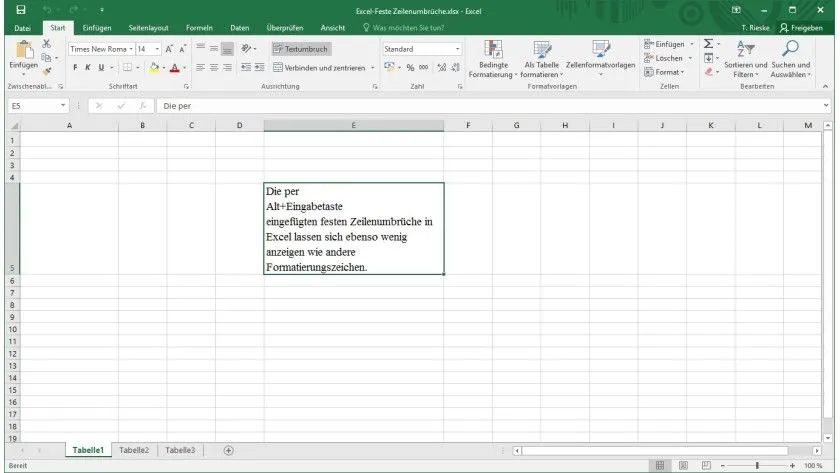Apply percent style icon

(x=410, y=67)
